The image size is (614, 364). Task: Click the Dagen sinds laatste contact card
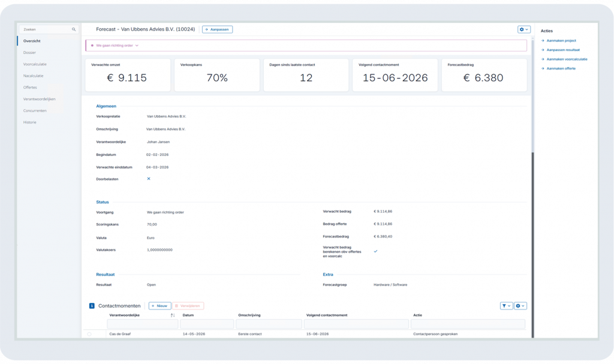(x=306, y=75)
